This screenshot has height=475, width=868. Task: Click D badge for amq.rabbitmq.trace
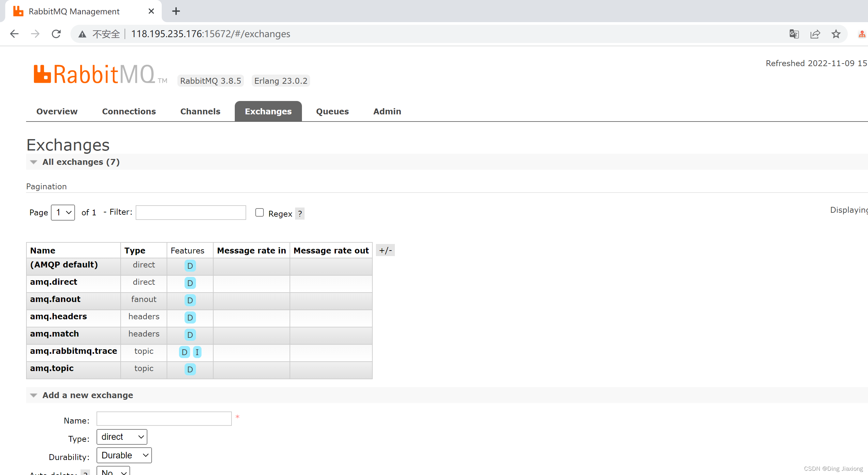(184, 352)
